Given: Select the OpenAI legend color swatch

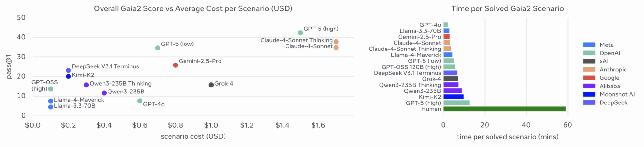Looking at the screenshot, I should (589, 53).
